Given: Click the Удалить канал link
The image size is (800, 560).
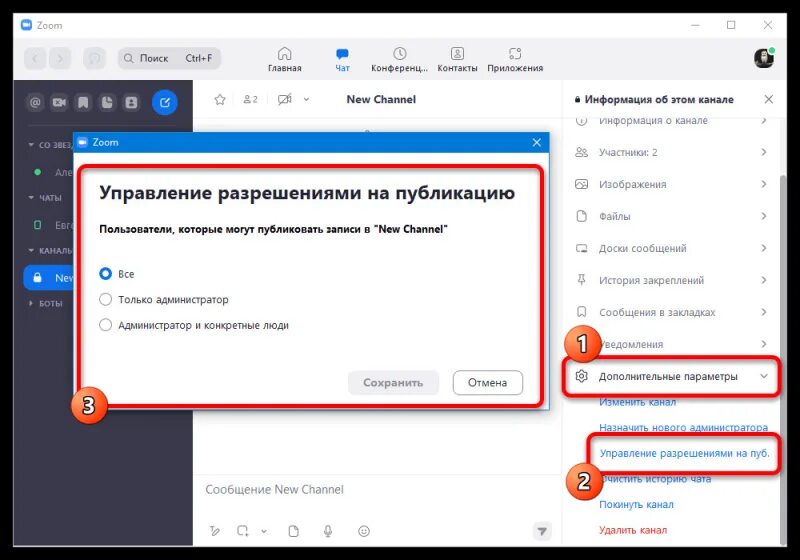Looking at the screenshot, I should [x=633, y=530].
